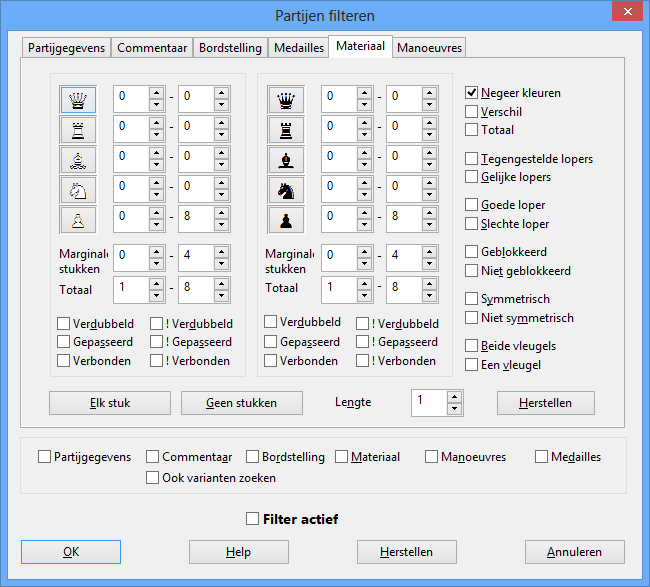Click the white queen piece icon
This screenshot has width=650, height=587.
pos(78,99)
